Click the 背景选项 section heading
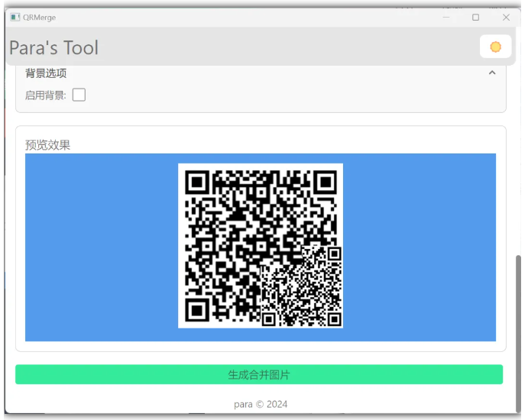This screenshot has width=528, height=420. point(46,73)
